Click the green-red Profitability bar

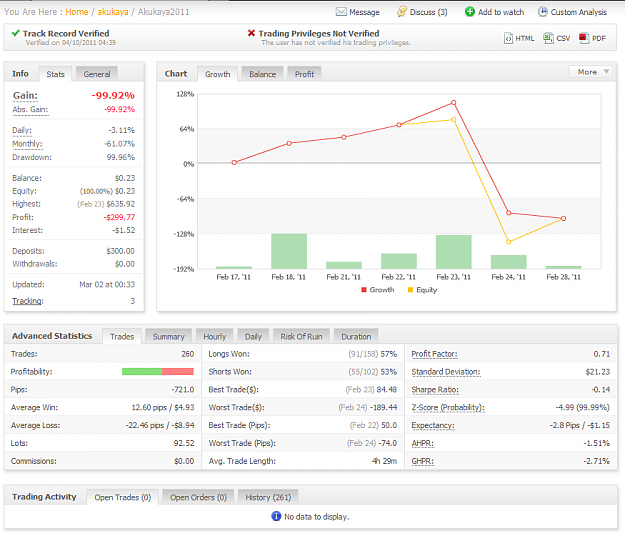pos(157,372)
